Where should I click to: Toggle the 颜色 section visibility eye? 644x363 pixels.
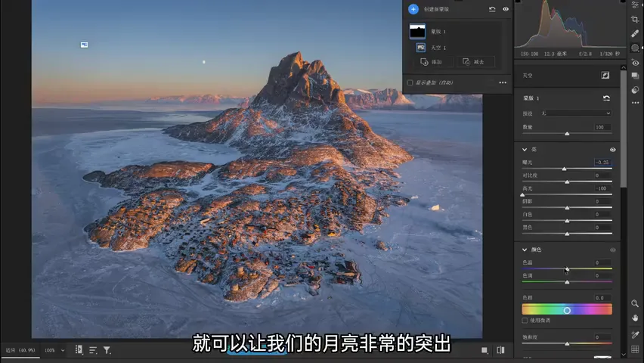(x=612, y=250)
